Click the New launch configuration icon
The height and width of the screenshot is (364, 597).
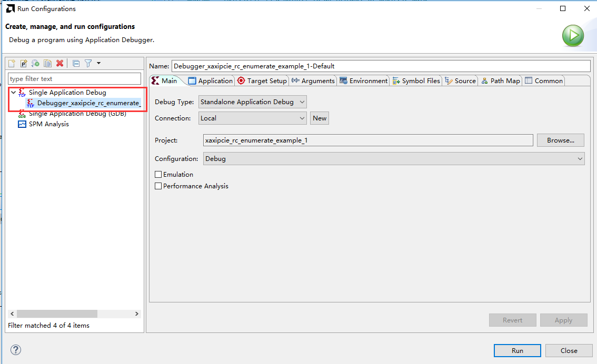point(12,63)
